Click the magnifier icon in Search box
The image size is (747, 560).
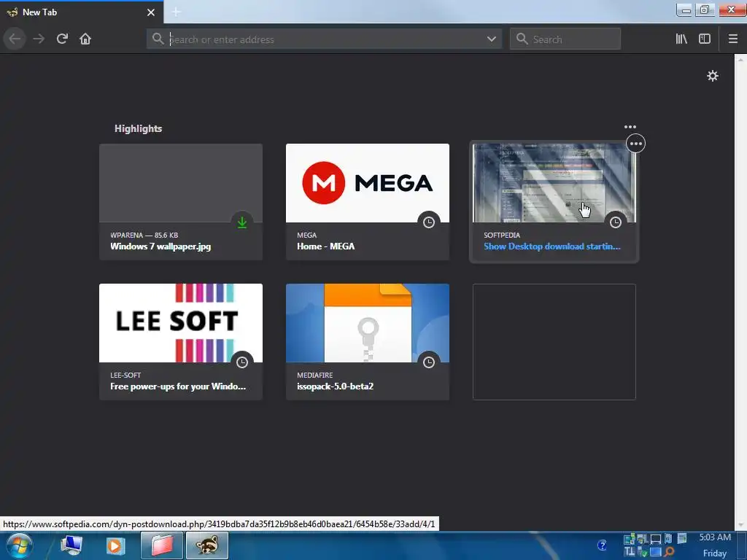click(x=522, y=39)
